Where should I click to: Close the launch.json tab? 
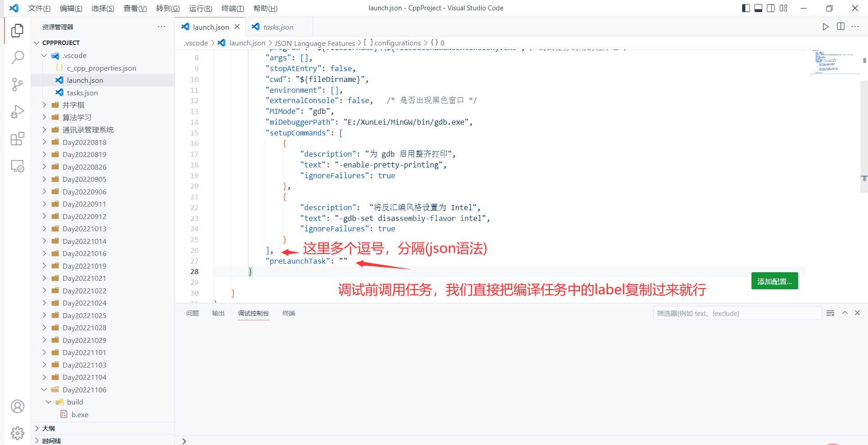[237, 27]
